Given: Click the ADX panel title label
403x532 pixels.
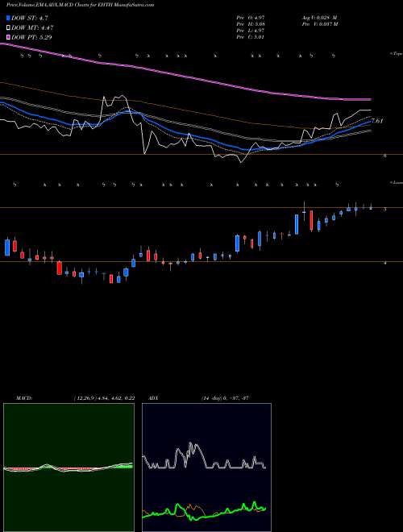Looking at the screenshot, I should [154, 397].
